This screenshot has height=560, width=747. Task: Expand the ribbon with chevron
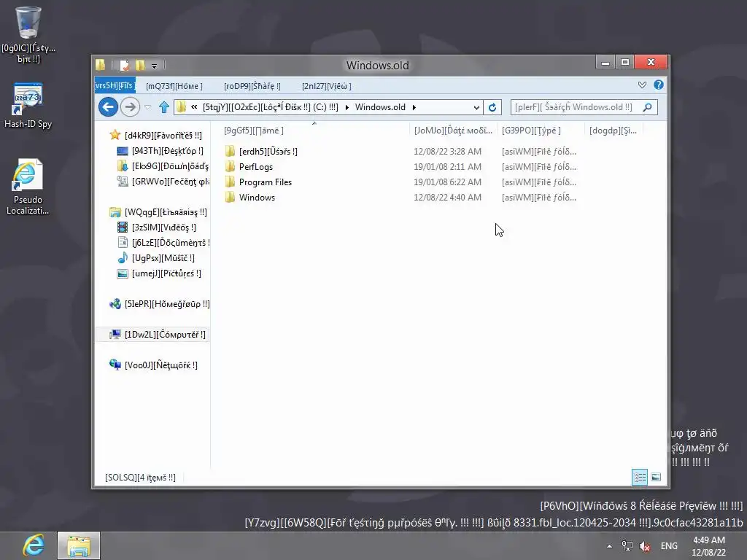pos(642,85)
